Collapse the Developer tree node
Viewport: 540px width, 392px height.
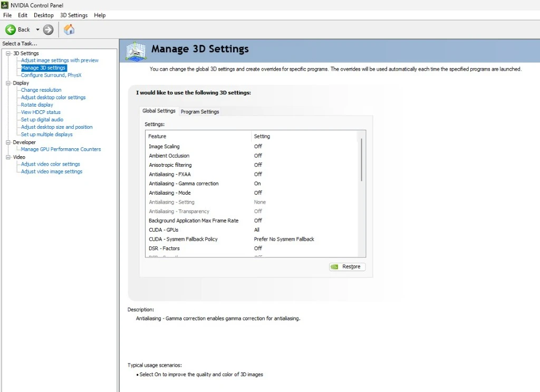click(x=8, y=142)
